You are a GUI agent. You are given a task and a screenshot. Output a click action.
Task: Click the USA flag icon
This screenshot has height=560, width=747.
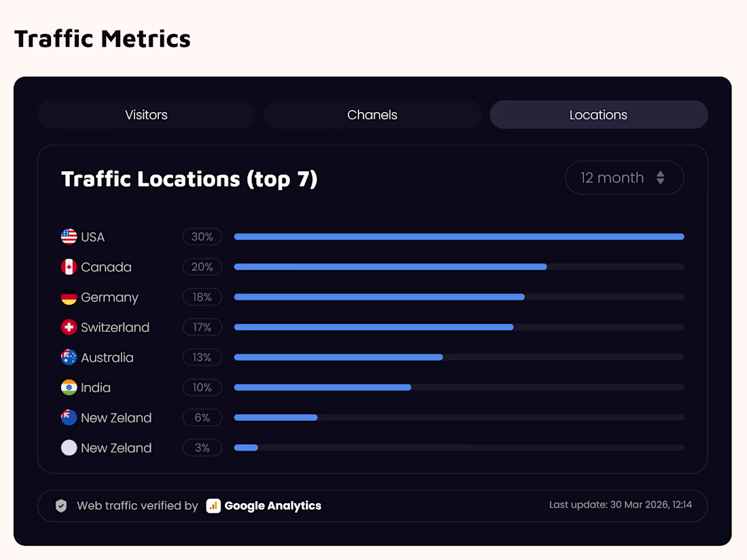click(x=69, y=237)
